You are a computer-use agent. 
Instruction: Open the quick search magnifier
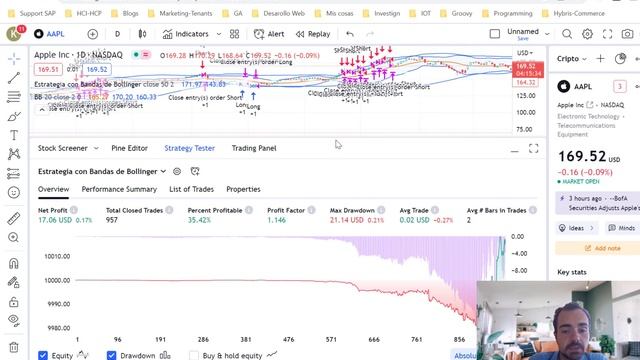pyautogui.click(x=567, y=34)
